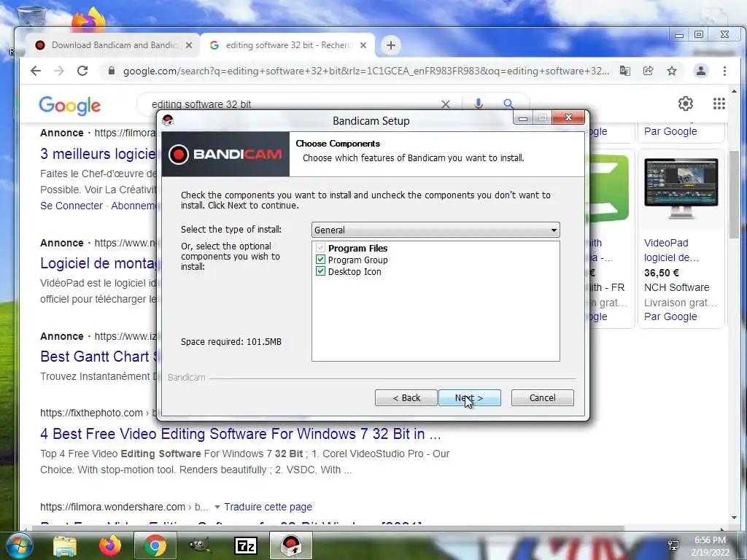
Task: Switch to Chrome in the taskbar
Action: tap(155, 546)
